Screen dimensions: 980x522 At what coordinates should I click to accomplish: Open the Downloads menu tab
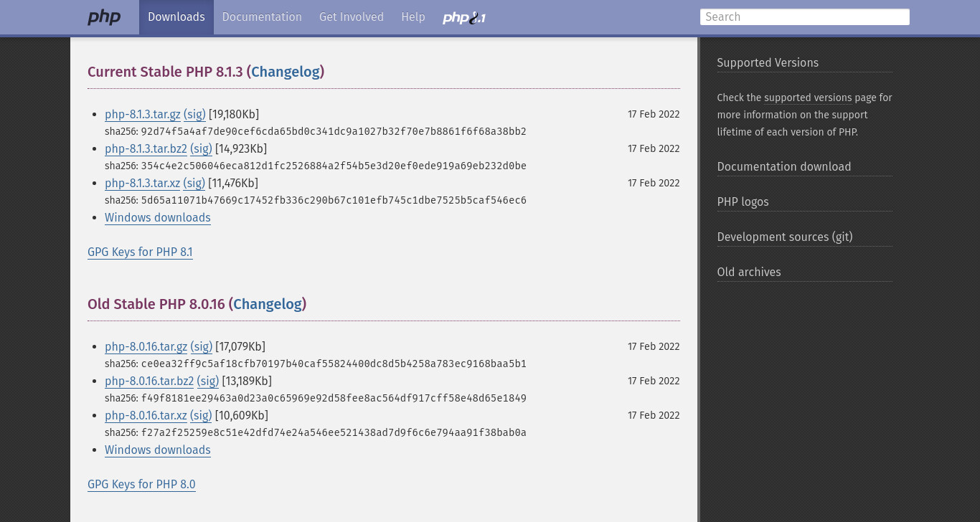pyautogui.click(x=176, y=17)
